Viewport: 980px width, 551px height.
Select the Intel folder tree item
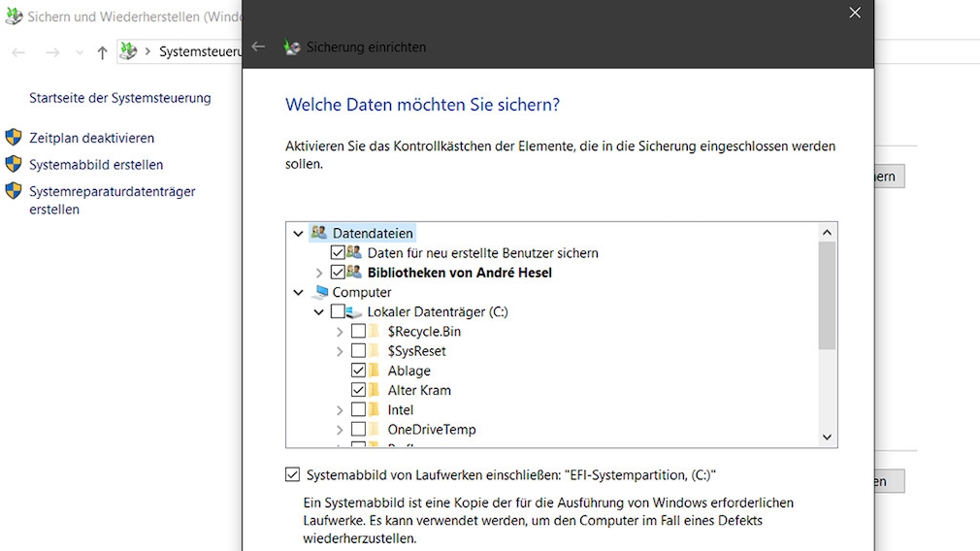point(401,409)
